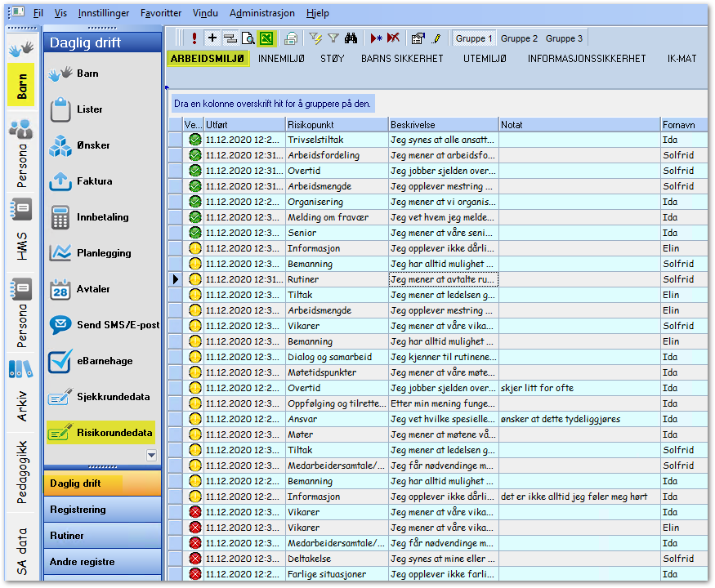This screenshot has width=715, height=588.
Task: Select the INNEMILJØ category tab
Action: click(281, 58)
